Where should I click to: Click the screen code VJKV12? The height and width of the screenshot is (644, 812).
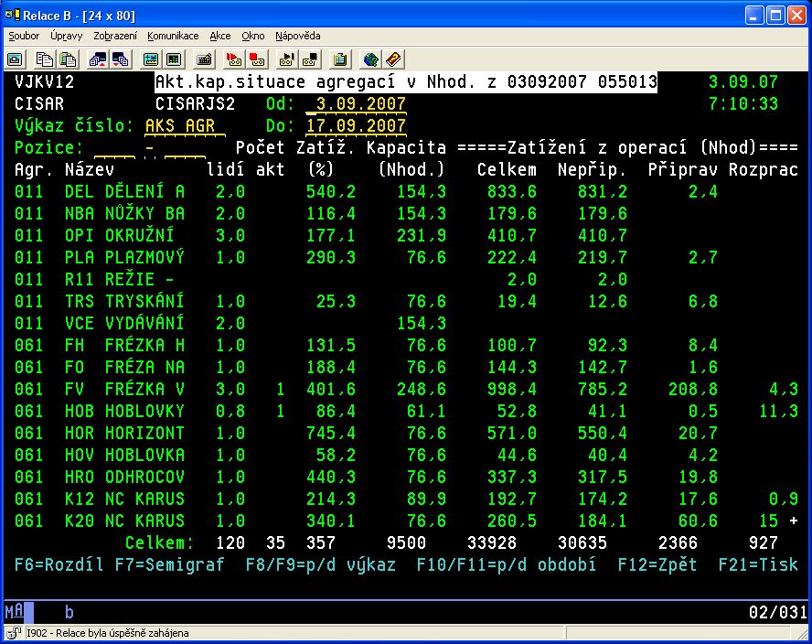click(44, 81)
